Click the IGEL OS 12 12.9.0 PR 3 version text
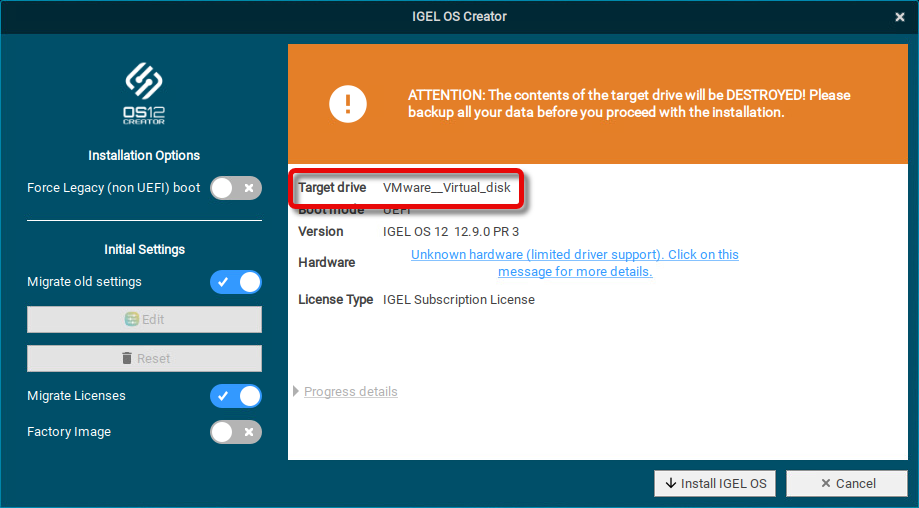The width and height of the screenshot is (919, 508). click(x=451, y=231)
